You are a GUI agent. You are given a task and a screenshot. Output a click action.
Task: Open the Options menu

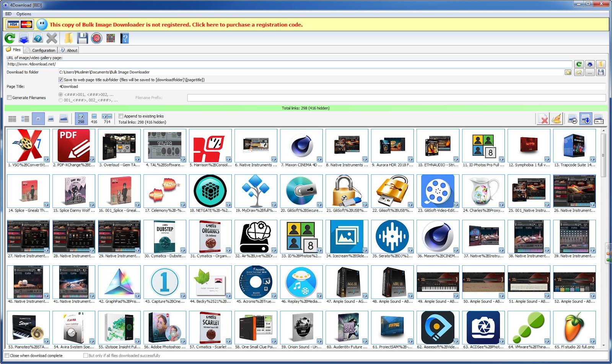[x=24, y=14]
